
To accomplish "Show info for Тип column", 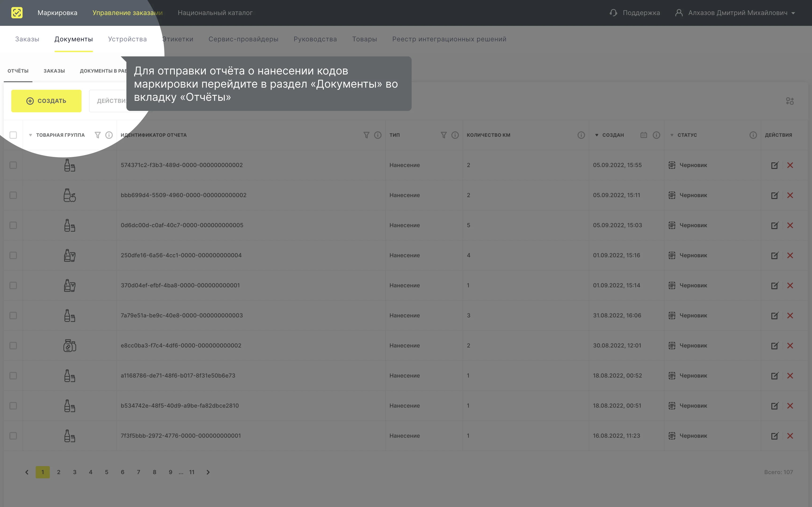I will (455, 135).
